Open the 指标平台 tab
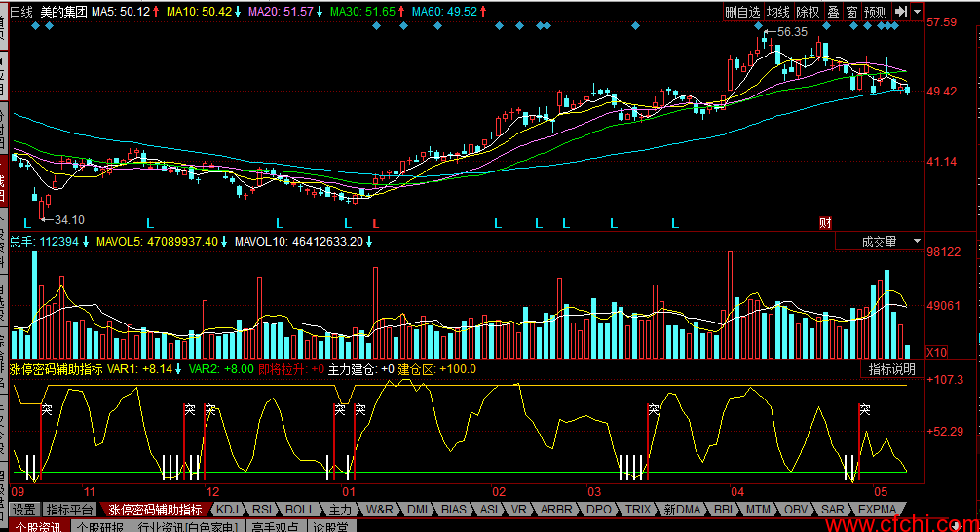The height and width of the screenshot is (532, 980). (x=69, y=510)
